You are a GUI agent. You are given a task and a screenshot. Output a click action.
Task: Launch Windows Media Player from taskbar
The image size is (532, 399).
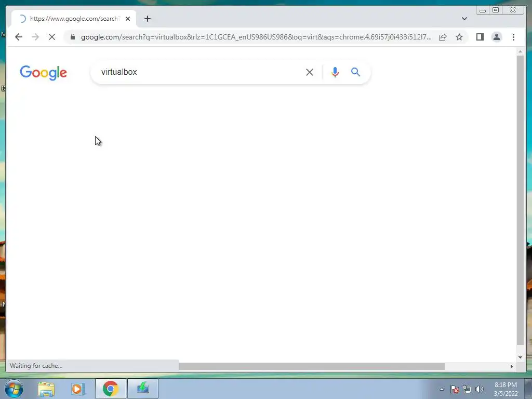pyautogui.click(x=78, y=389)
